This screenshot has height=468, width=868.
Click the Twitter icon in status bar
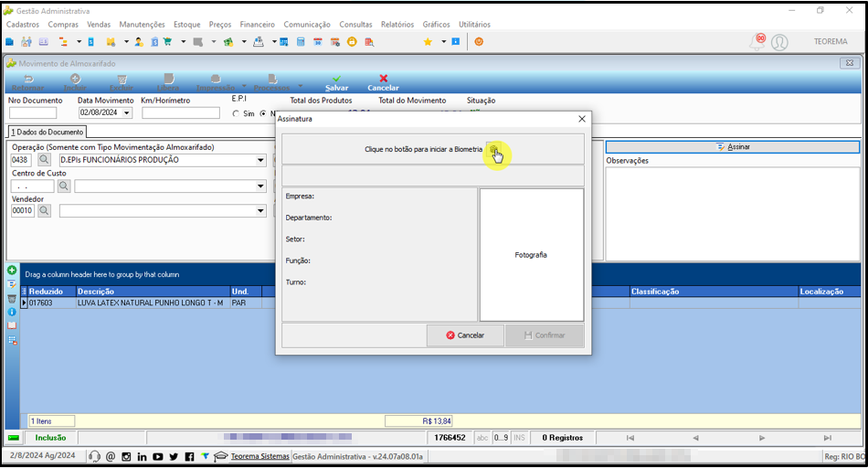174,456
